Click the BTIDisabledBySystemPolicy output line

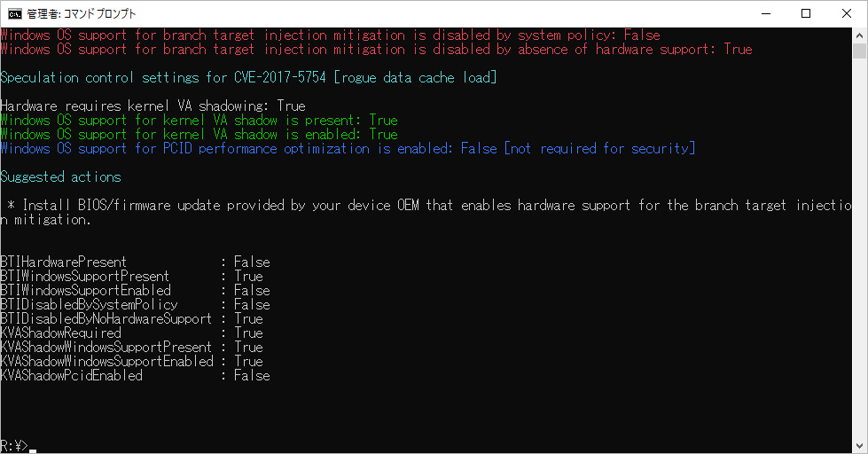click(x=135, y=304)
